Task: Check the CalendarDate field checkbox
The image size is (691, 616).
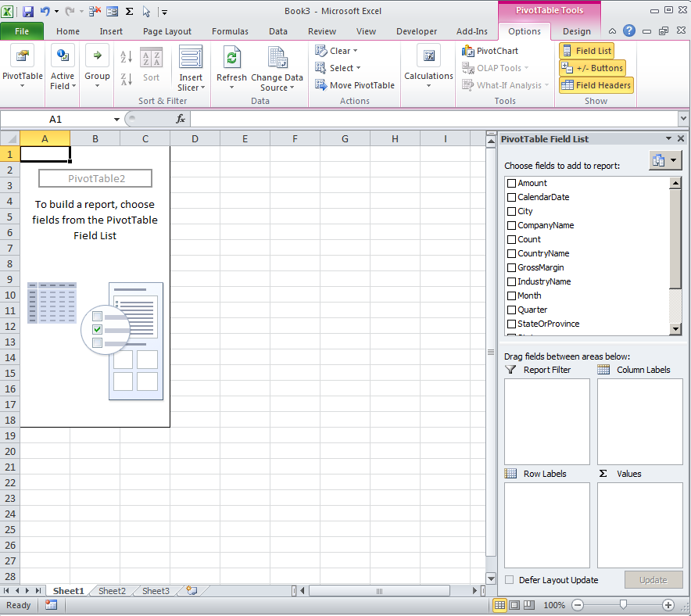Action: [512, 198]
